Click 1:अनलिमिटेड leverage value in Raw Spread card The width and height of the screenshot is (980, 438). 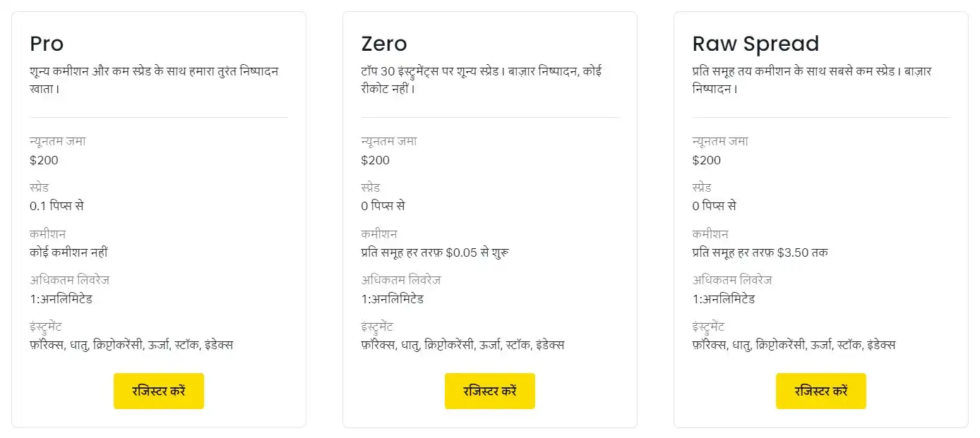724,298
